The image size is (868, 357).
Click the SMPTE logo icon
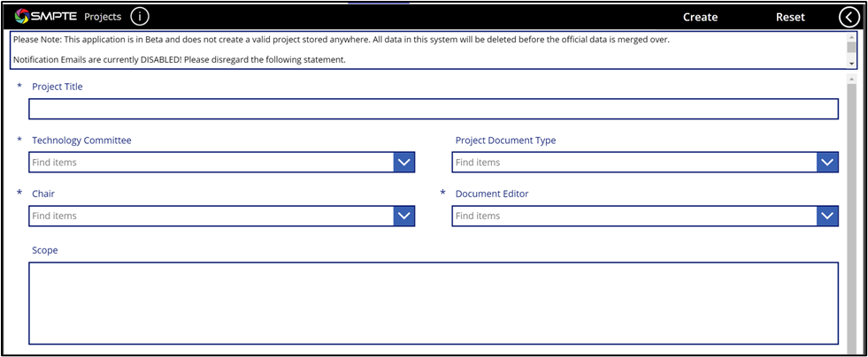point(23,17)
